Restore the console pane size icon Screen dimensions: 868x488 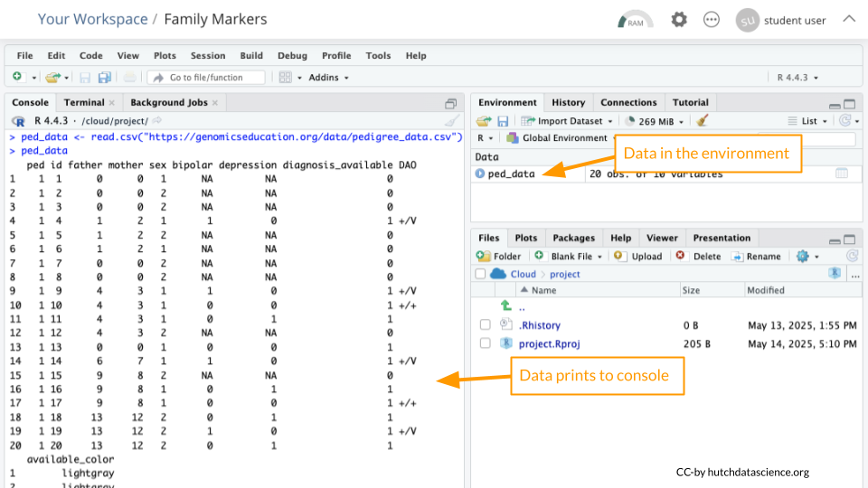450,103
